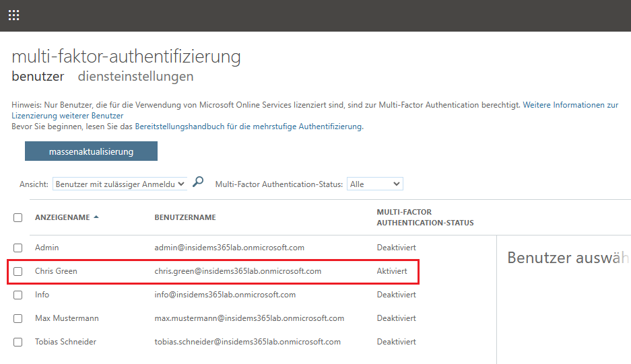The image size is (631, 364).
Task: Check the box for Admin user
Action: point(18,248)
